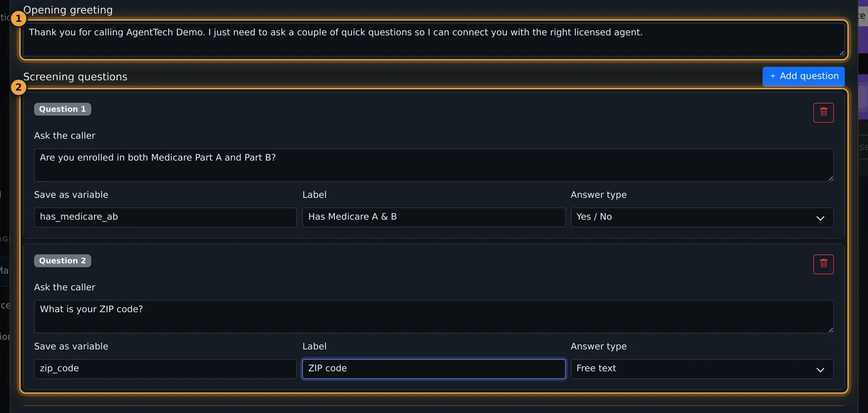The width and height of the screenshot is (868, 413).
Task: Edit the 'What is your ZIP code?' text
Action: pyautogui.click(x=433, y=317)
